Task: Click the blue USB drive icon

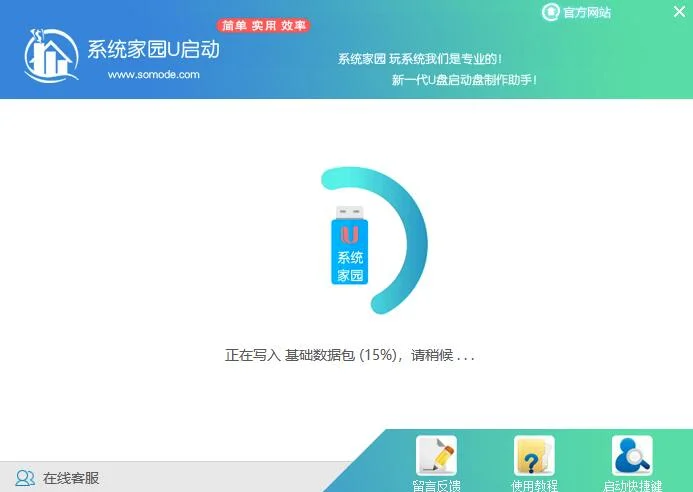Action: click(x=349, y=246)
